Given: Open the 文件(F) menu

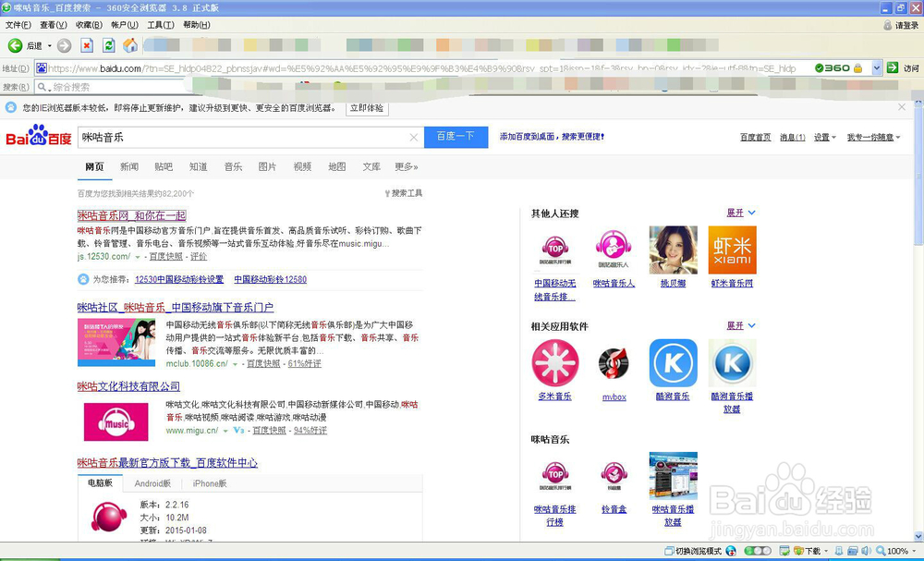Looking at the screenshot, I should point(18,25).
